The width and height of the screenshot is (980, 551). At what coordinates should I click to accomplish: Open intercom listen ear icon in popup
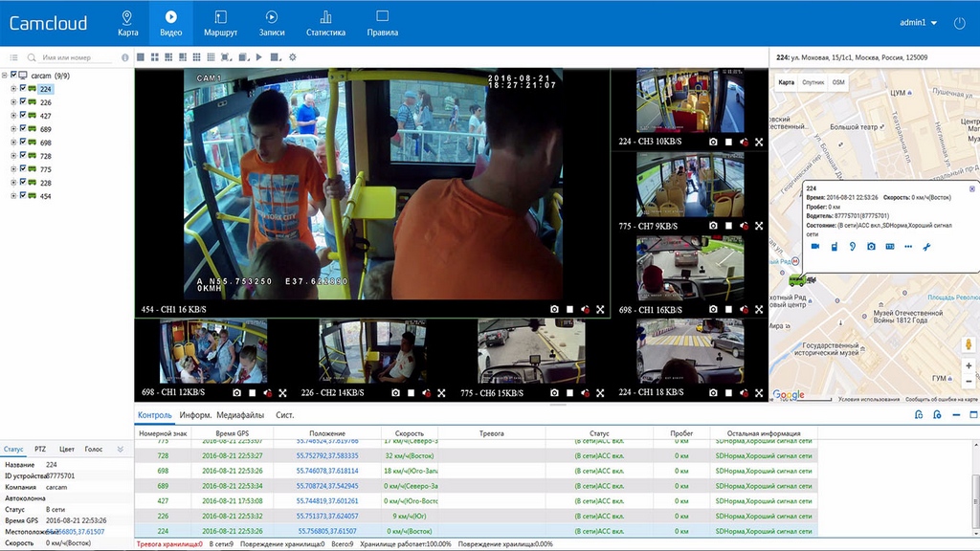click(853, 247)
